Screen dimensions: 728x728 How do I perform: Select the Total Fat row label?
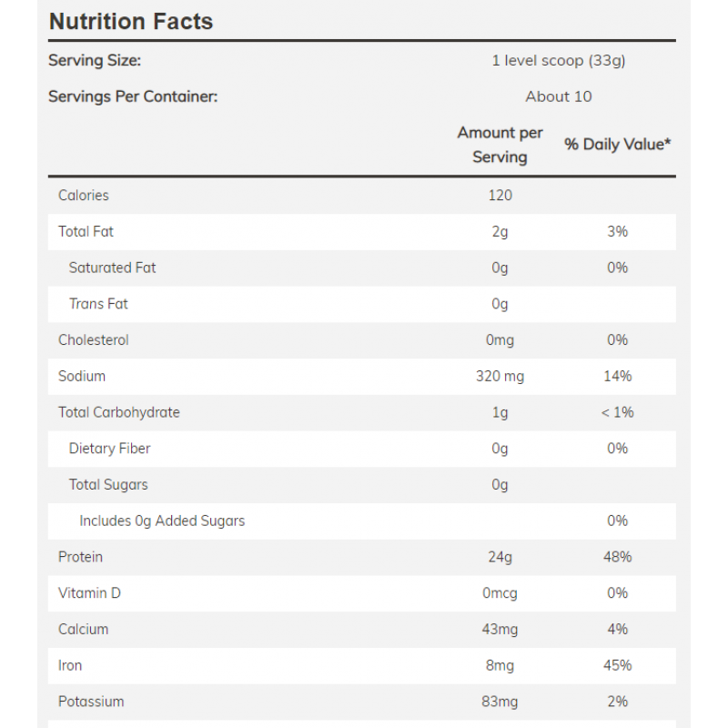point(86,232)
